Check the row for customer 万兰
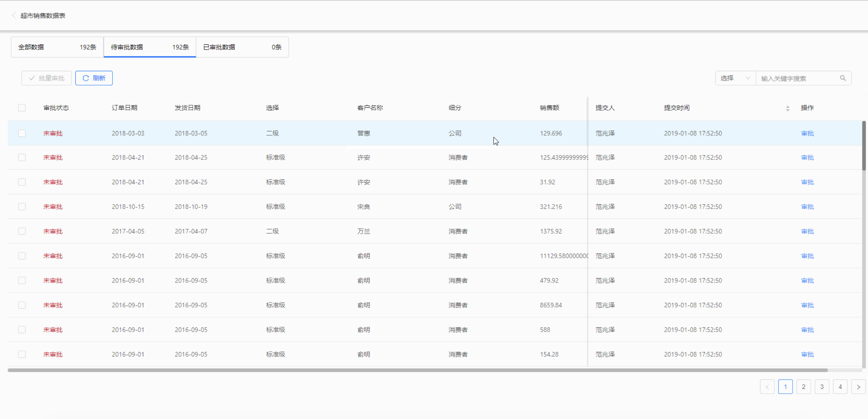 point(22,231)
